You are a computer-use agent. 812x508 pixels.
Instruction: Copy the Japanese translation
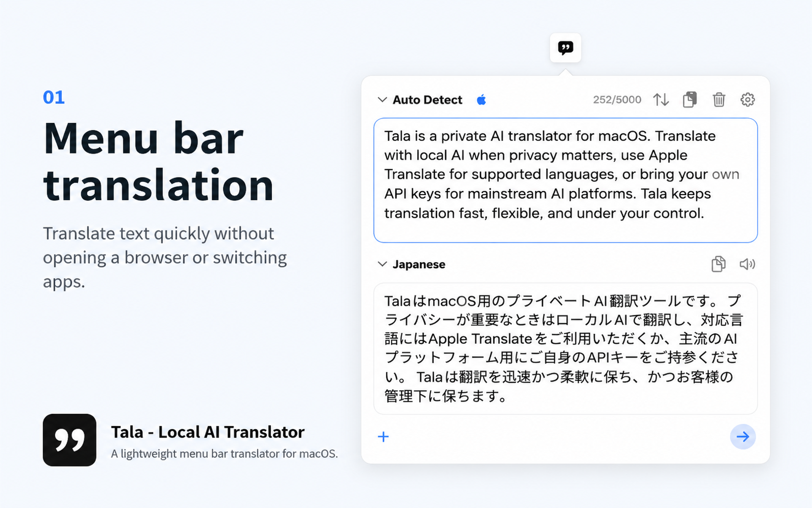pyautogui.click(x=718, y=264)
